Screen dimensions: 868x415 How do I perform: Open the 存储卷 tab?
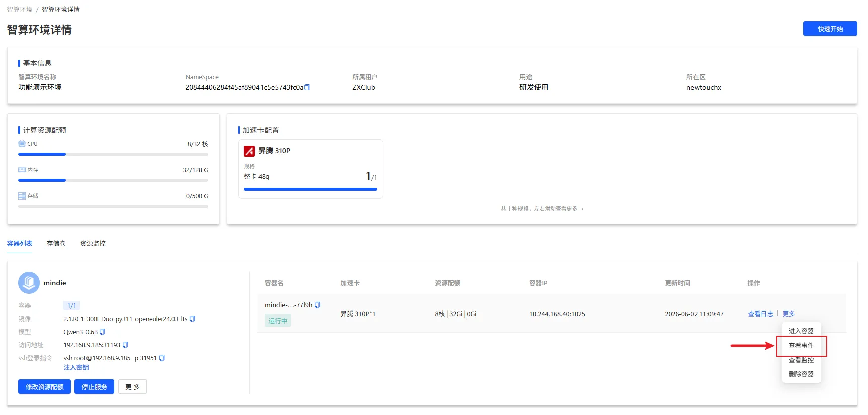(56, 243)
